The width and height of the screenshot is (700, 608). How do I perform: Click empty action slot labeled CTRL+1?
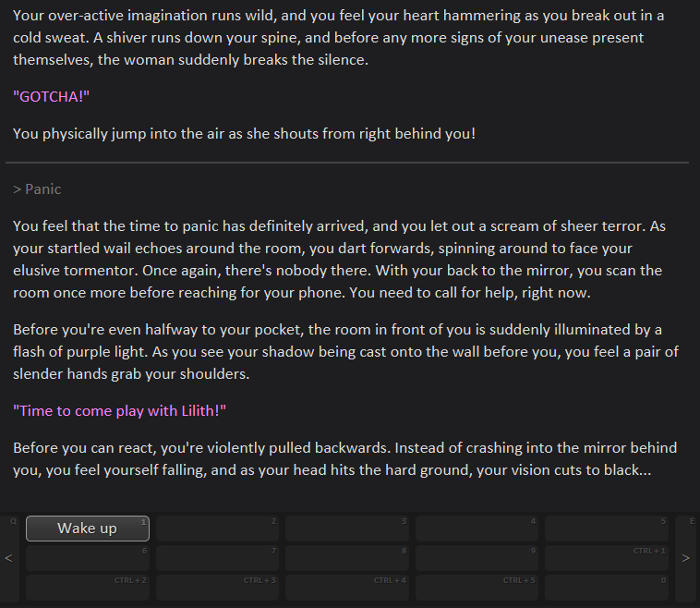(607, 558)
